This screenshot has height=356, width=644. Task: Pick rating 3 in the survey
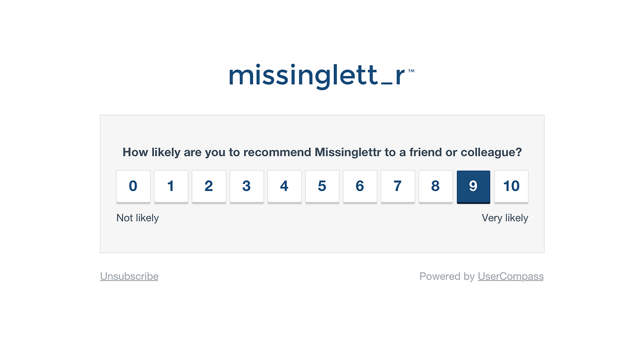(x=247, y=186)
